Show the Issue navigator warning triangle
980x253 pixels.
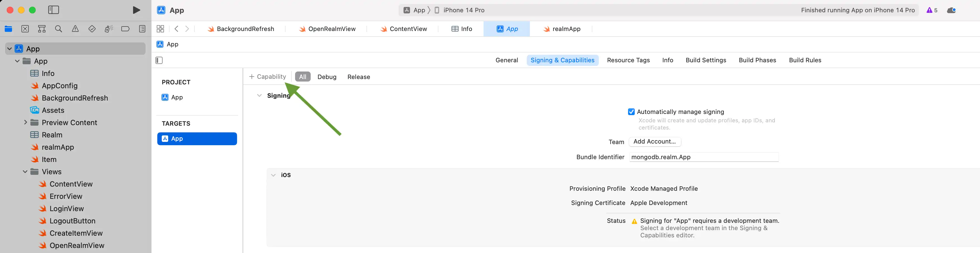[75, 28]
